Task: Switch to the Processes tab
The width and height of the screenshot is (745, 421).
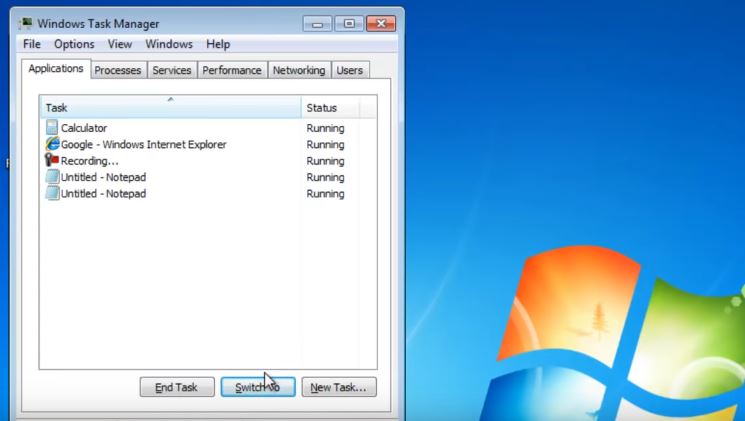Action: (118, 70)
